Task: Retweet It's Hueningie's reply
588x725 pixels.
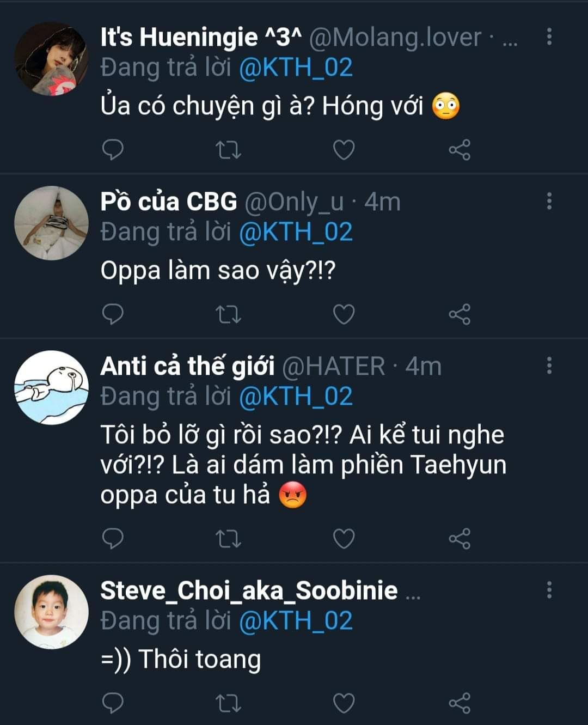Action: (229, 149)
